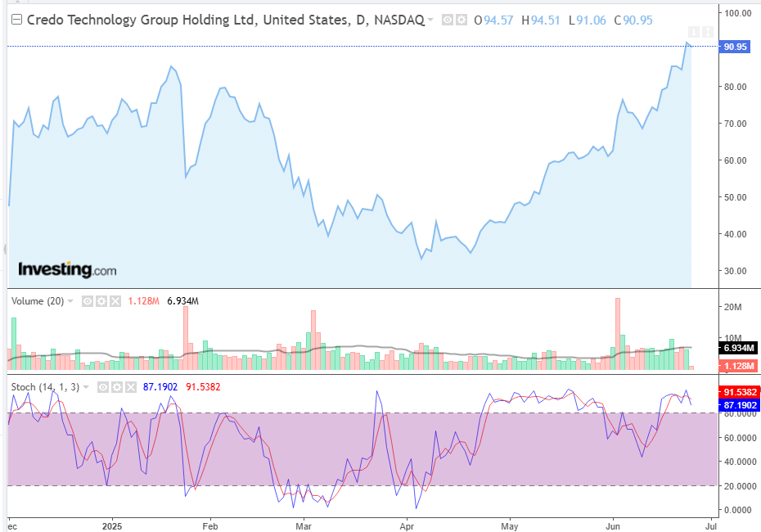
Task: Click the Apr time axis label
Action: tap(407, 526)
